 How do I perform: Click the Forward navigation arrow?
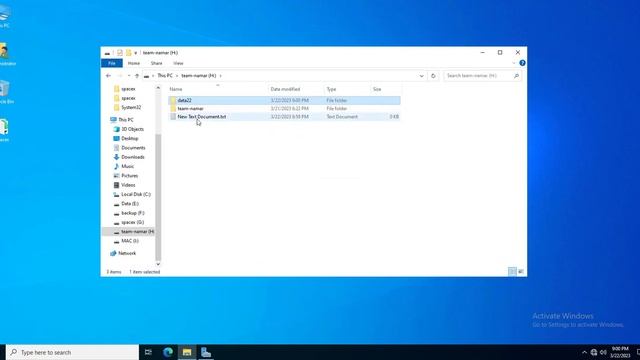click(120, 76)
